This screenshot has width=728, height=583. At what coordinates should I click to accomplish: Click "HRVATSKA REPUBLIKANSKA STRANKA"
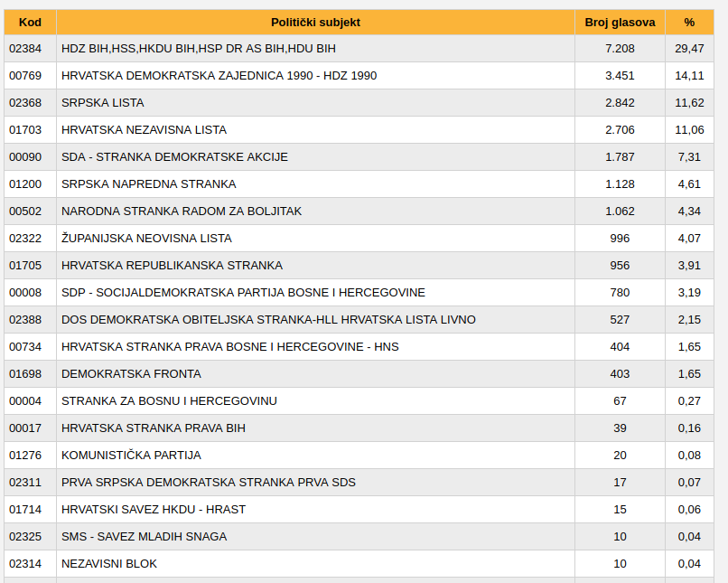pos(172,265)
